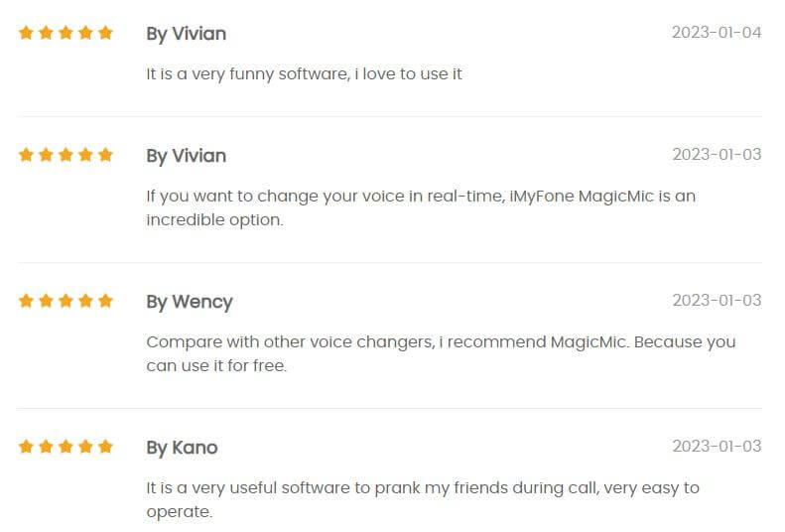Click the "Compare with other voice changers" review text
This screenshot has width=785, height=532.
pyautogui.click(x=441, y=353)
